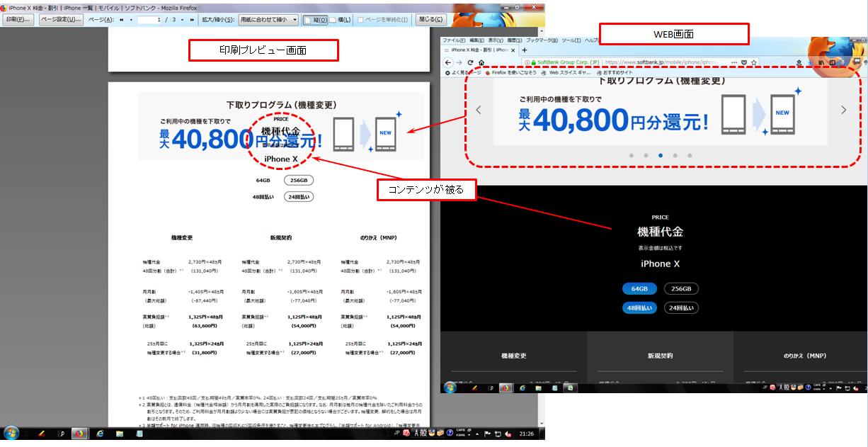Open the 拡大/縮小 scale dropdown
The height and width of the screenshot is (447, 868).
268,20
